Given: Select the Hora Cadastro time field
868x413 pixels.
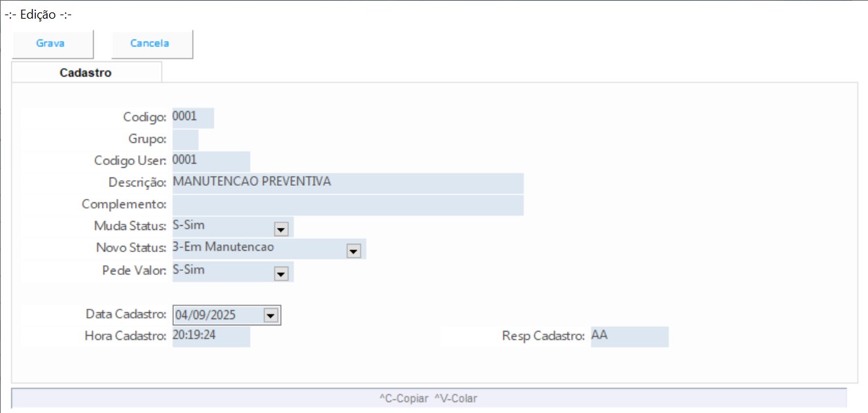Looking at the screenshot, I should pos(211,336).
